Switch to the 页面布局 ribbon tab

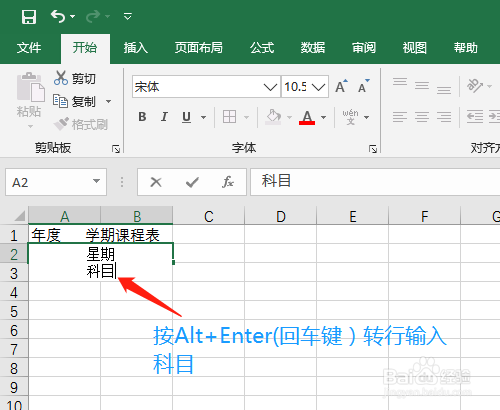coord(199,48)
